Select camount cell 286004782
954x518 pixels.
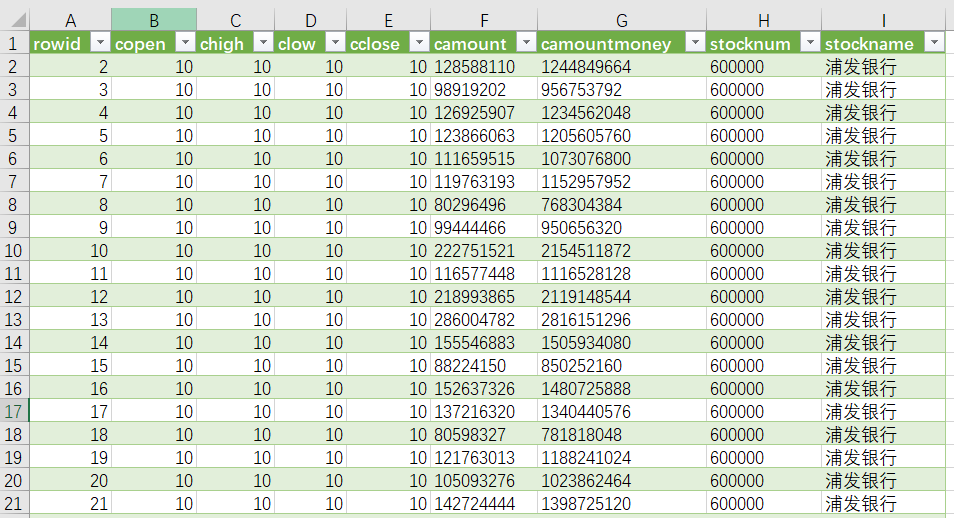point(484,320)
